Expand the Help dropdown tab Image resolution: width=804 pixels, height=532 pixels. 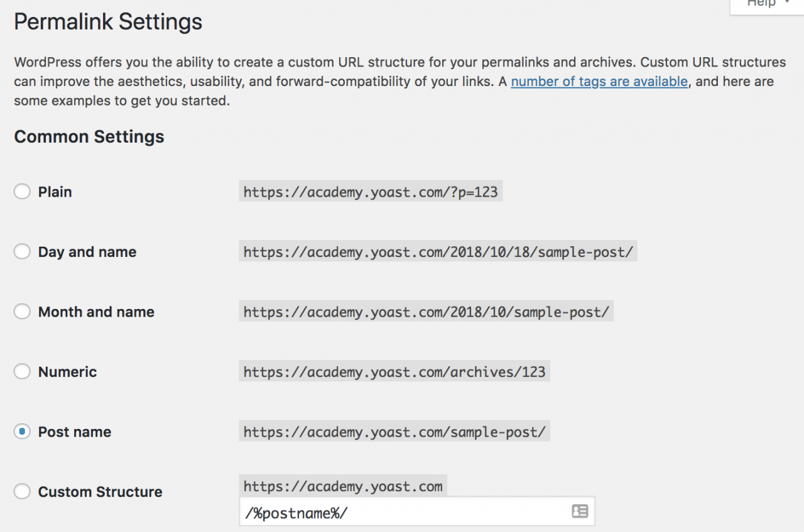point(766,4)
